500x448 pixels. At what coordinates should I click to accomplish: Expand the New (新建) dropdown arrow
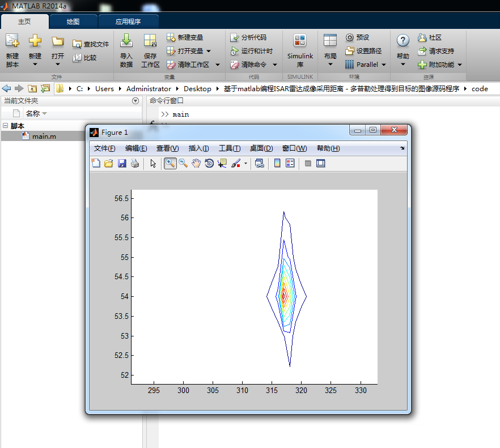35,65
